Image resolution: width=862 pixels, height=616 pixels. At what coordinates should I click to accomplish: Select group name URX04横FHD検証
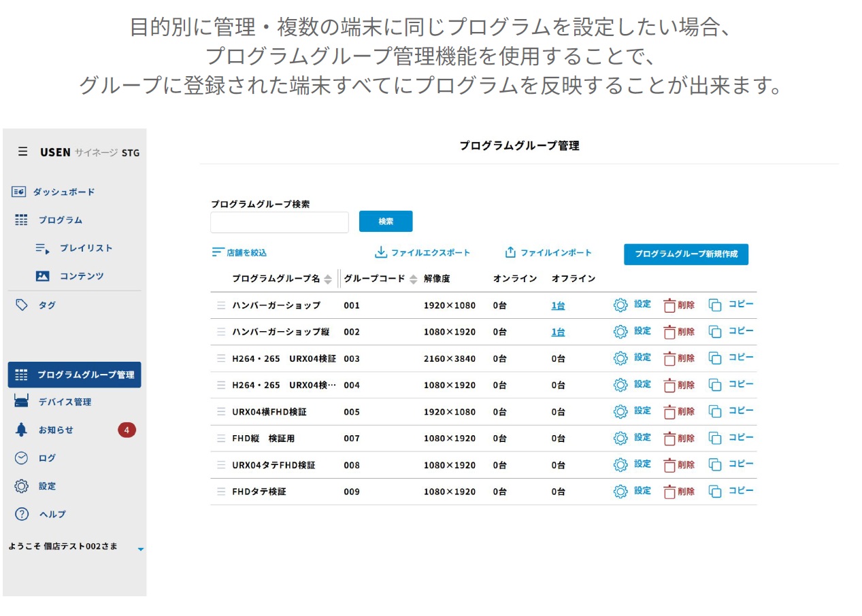(269, 412)
